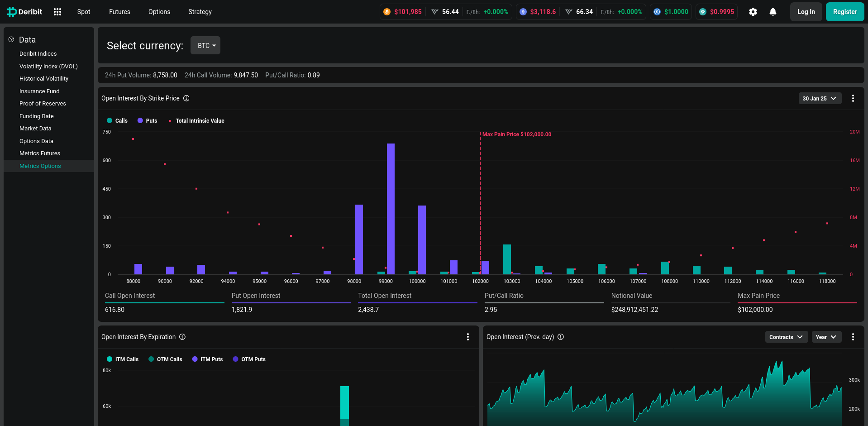Viewport: 868px width, 426px height.
Task: Open the Contracts unit dropdown
Action: 786,337
